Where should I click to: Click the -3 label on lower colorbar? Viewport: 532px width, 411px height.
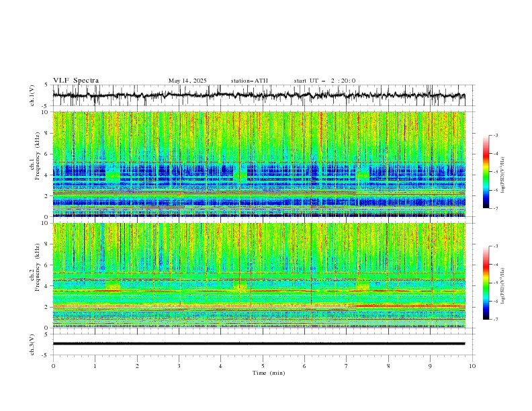[496, 246]
